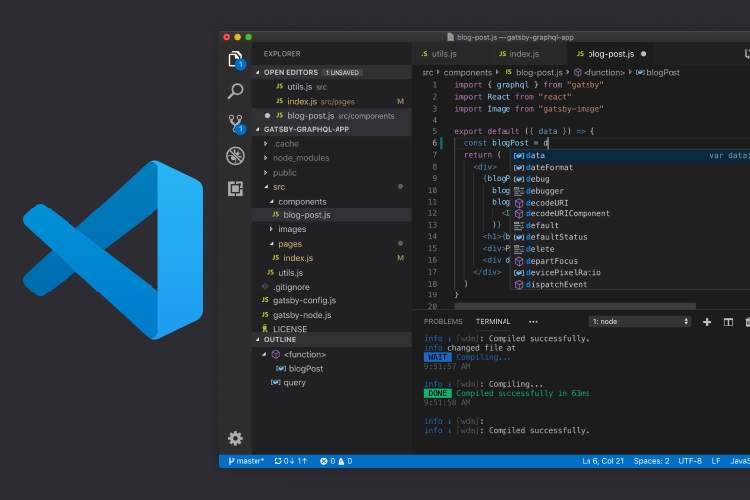Viewport: 750px width, 500px height.
Task: Pick dateFormat from the autocomplete suggestions
Action: pyautogui.click(x=549, y=167)
